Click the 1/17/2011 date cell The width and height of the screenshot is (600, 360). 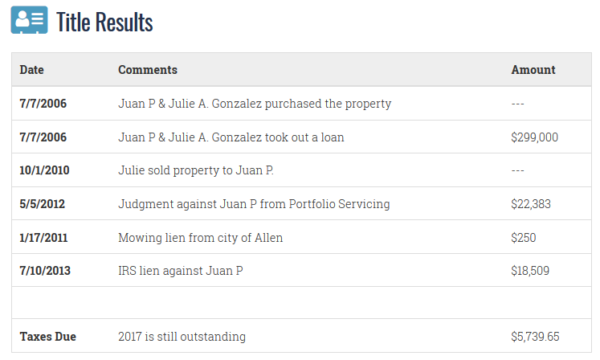click(44, 238)
